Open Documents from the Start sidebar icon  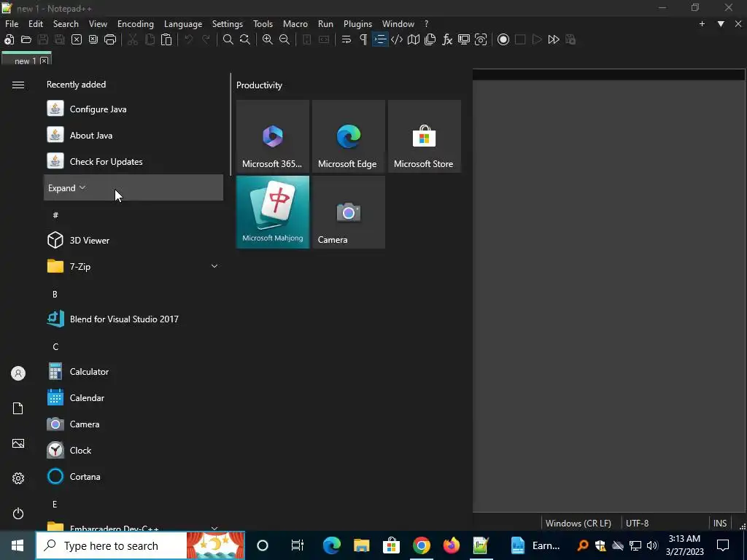18,408
